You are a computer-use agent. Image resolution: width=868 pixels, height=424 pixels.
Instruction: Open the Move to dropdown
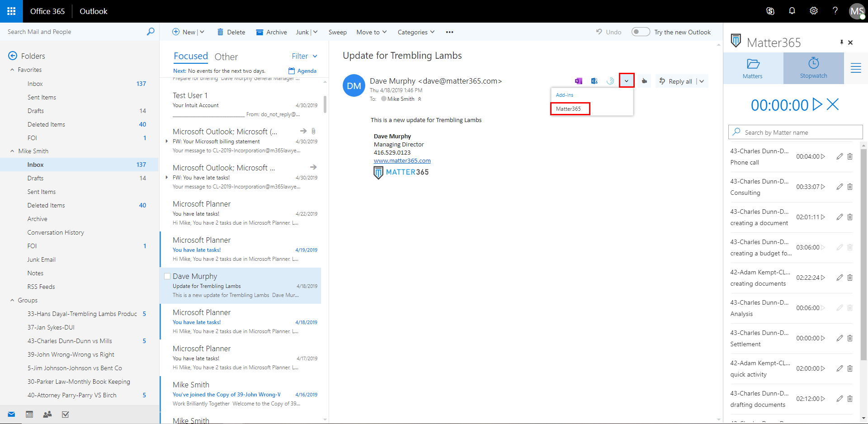tap(372, 32)
